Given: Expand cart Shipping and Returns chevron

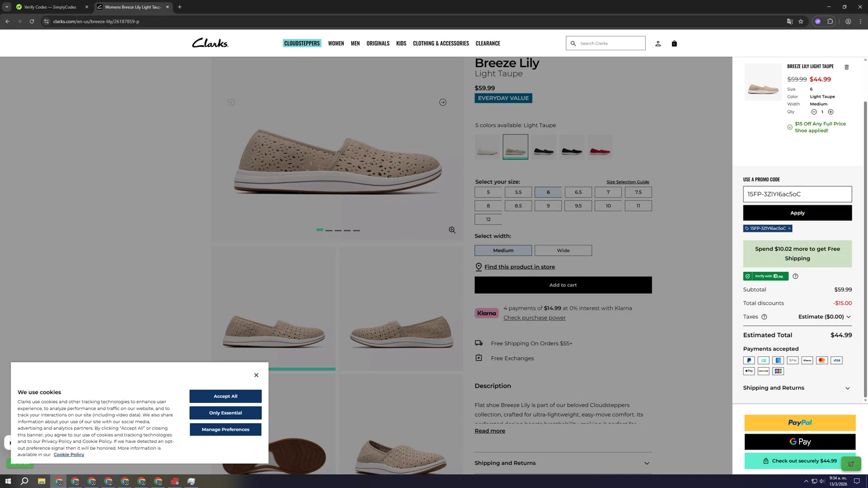Looking at the screenshot, I should point(848,388).
